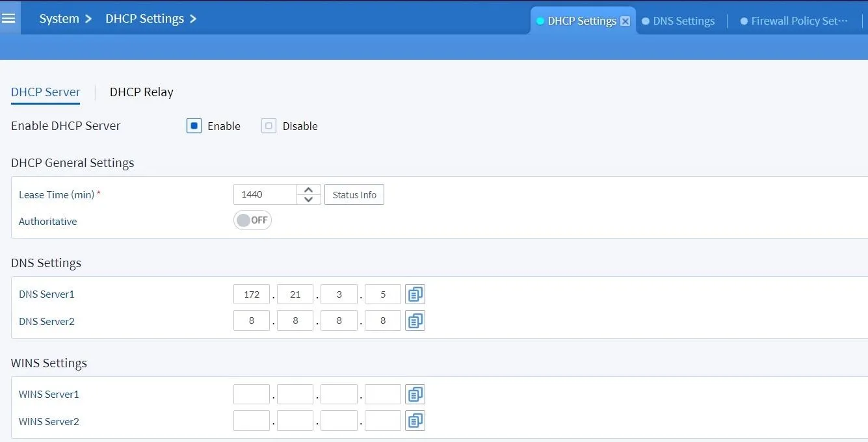Select the Enable DHCP Server option

194,125
